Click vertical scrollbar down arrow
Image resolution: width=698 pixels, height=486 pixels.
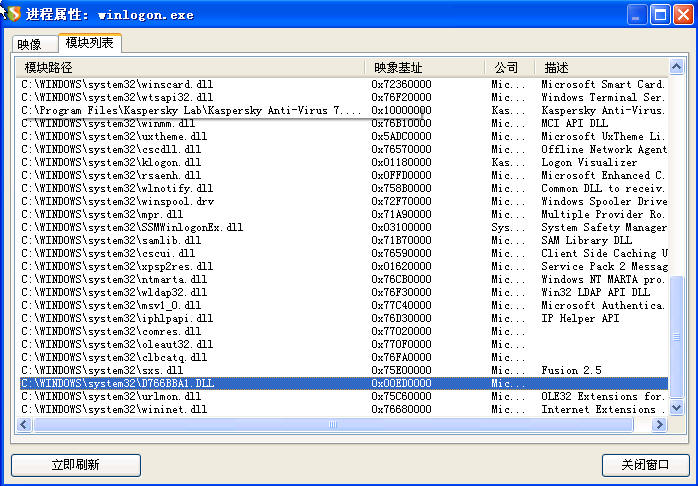(x=676, y=407)
